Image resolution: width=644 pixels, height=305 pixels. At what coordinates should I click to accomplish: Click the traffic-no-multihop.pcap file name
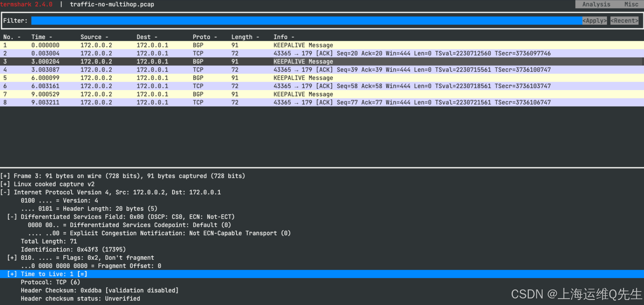(112, 4)
